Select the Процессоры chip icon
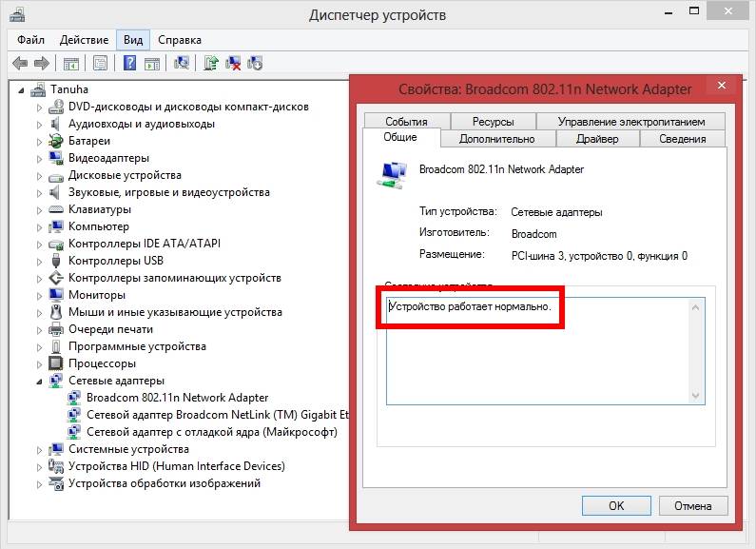The height and width of the screenshot is (549, 756). (x=56, y=363)
